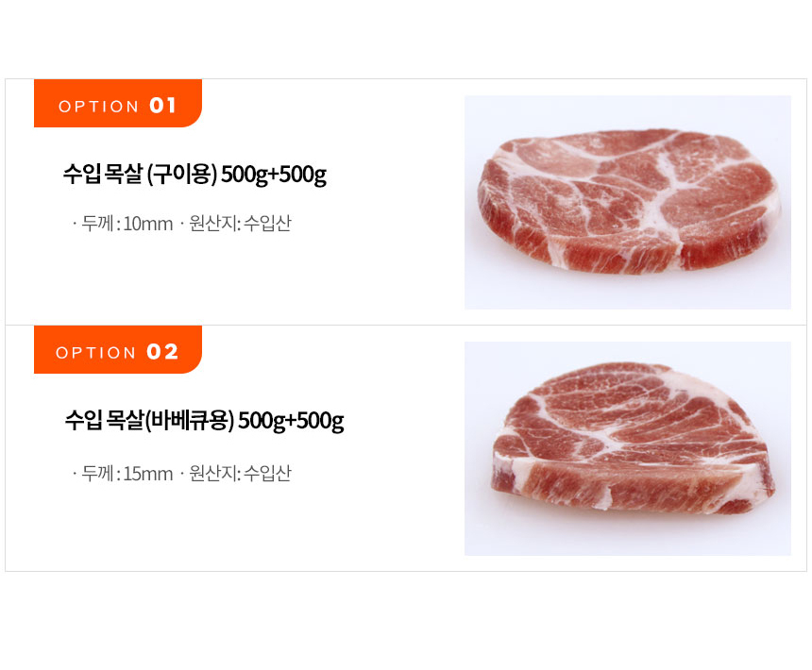Click the (구이용) text in first title

[x=182, y=175]
